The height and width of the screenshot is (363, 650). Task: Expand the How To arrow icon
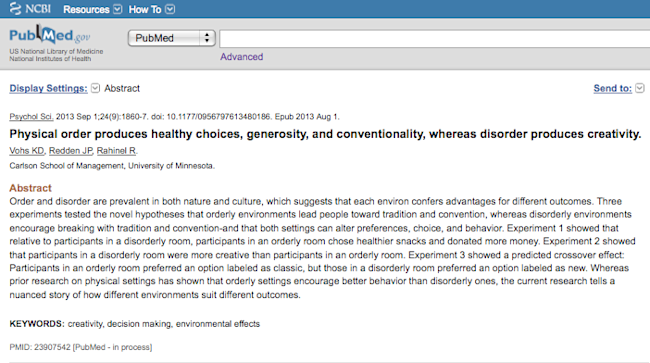[170, 9]
